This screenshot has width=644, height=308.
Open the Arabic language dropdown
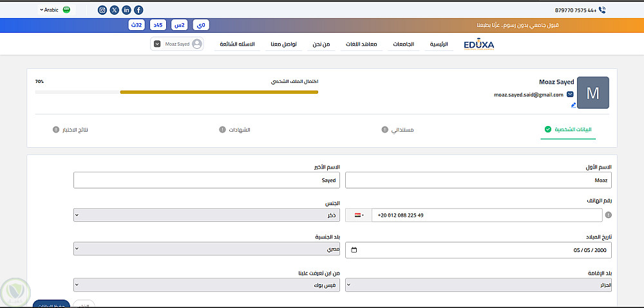click(x=55, y=10)
